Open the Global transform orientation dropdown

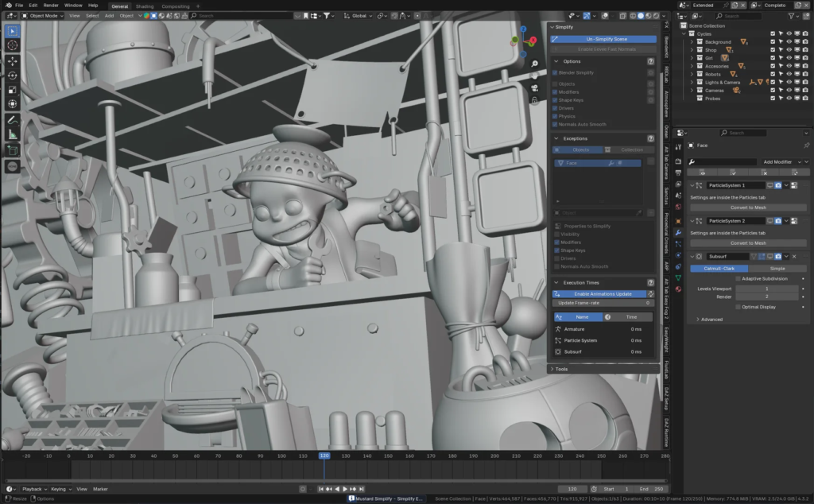click(x=359, y=16)
